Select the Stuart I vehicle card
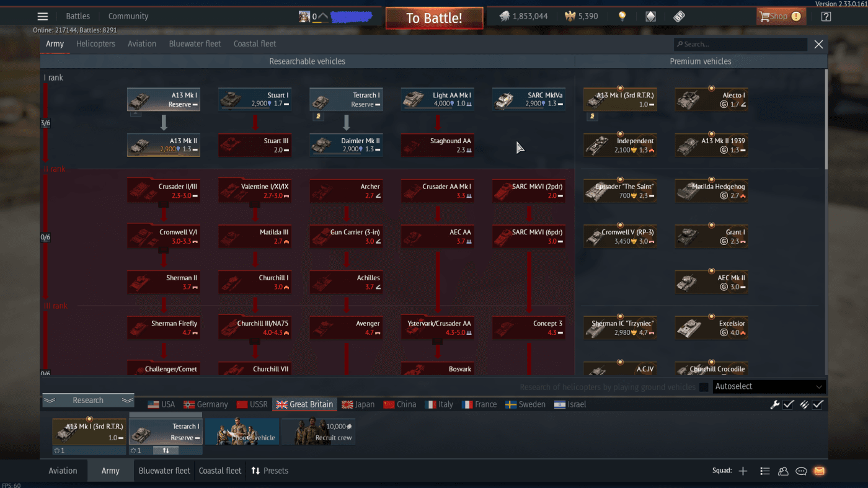868x488 pixels. click(255, 99)
